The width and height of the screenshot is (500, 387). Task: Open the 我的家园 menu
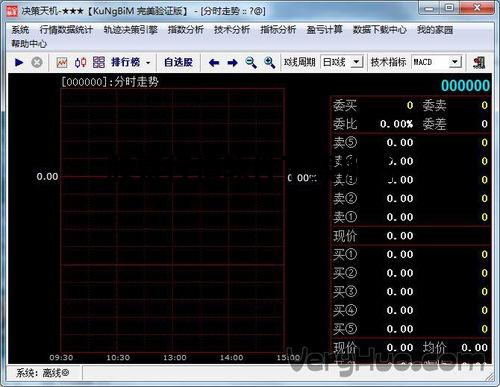tap(435, 30)
